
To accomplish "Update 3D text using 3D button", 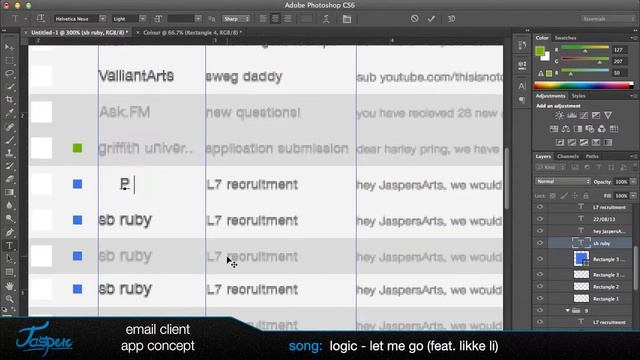I will 451,19.
